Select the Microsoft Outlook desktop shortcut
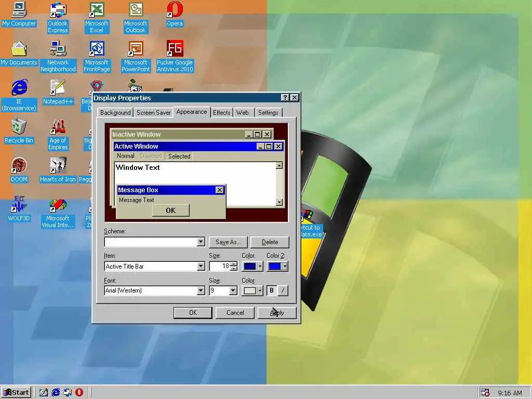 [136, 18]
